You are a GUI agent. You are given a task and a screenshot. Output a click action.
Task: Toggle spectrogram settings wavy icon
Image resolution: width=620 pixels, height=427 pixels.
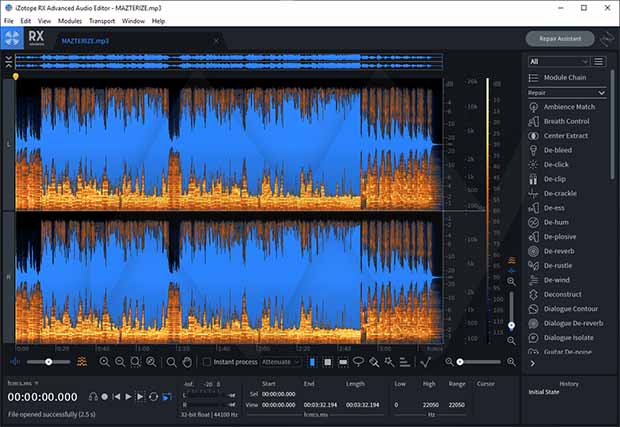(82, 362)
